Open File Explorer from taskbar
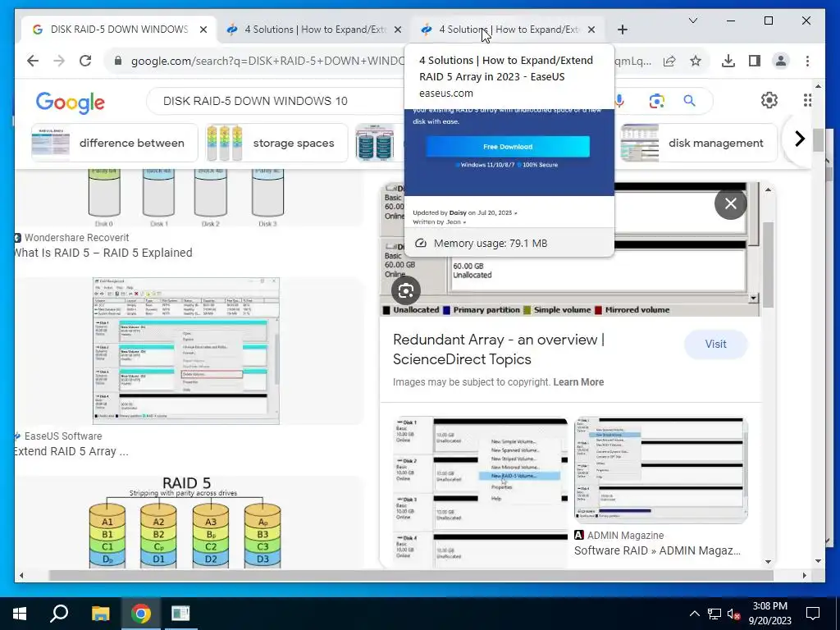The image size is (840, 630). pyautogui.click(x=100, y=614)
